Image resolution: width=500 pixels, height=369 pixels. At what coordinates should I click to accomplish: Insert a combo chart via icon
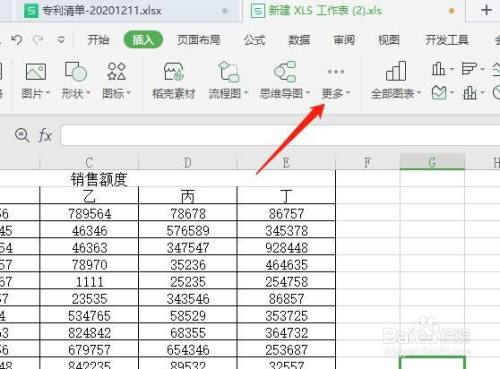(469, 93)
